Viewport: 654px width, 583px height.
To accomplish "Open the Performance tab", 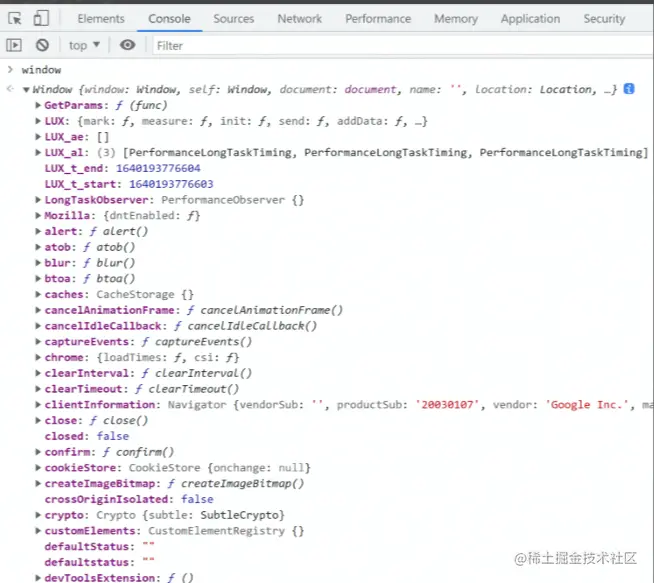I will tap(378, 19).
